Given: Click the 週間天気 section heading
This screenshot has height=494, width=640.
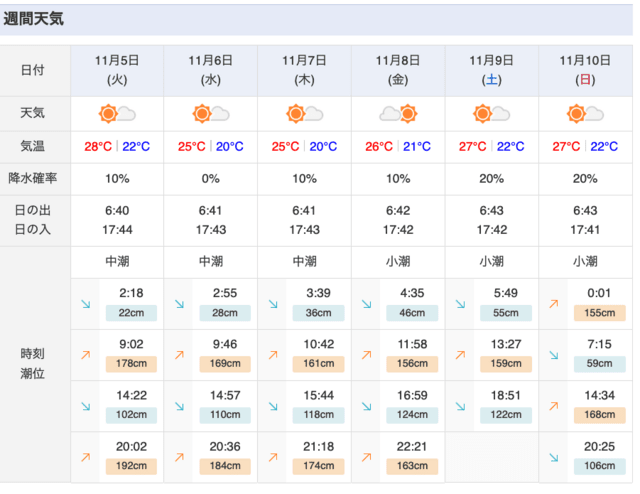Looking at the screenshot, I should pyautogui.click(x=33, y=19).
